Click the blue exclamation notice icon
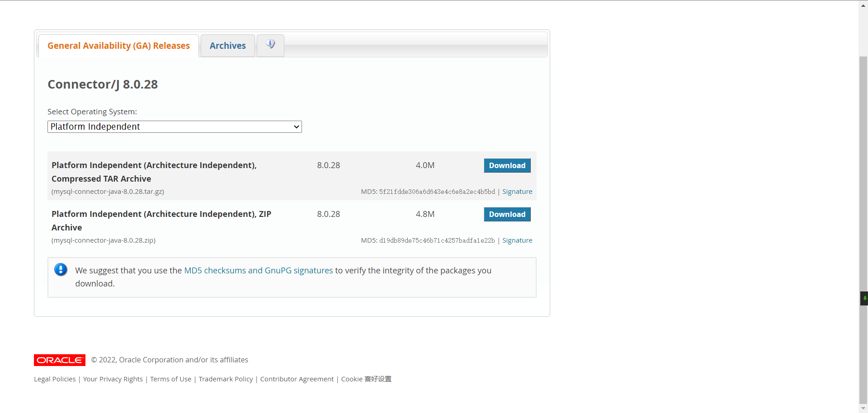This screenshot has width=868, height=413. (61, 270)
